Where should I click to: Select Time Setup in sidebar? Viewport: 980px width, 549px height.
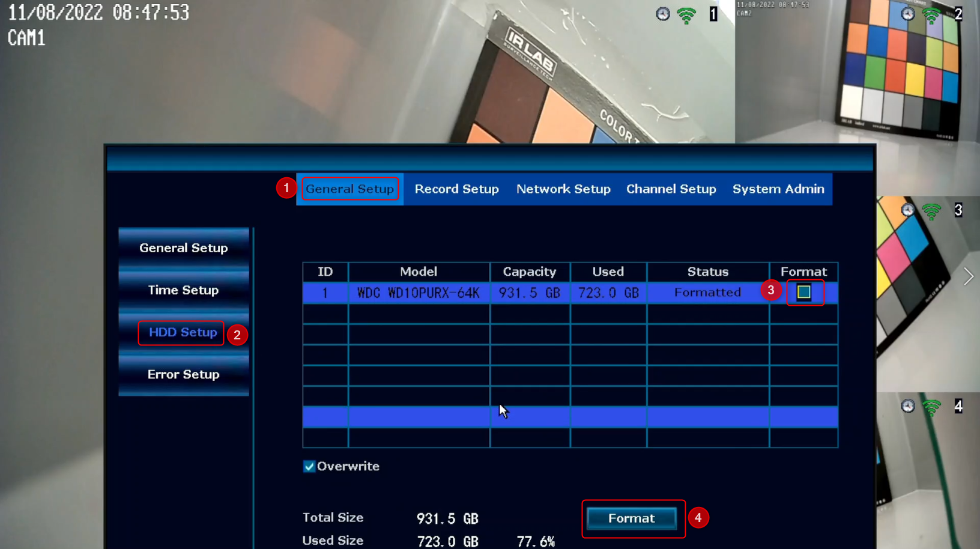pyautogui.click(x=184, y=290)
